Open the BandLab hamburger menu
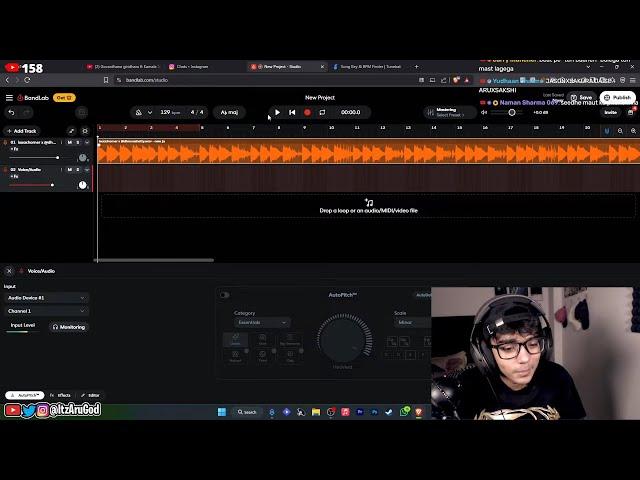This screenshot has width=640, height=480. [x=9, y=97]
